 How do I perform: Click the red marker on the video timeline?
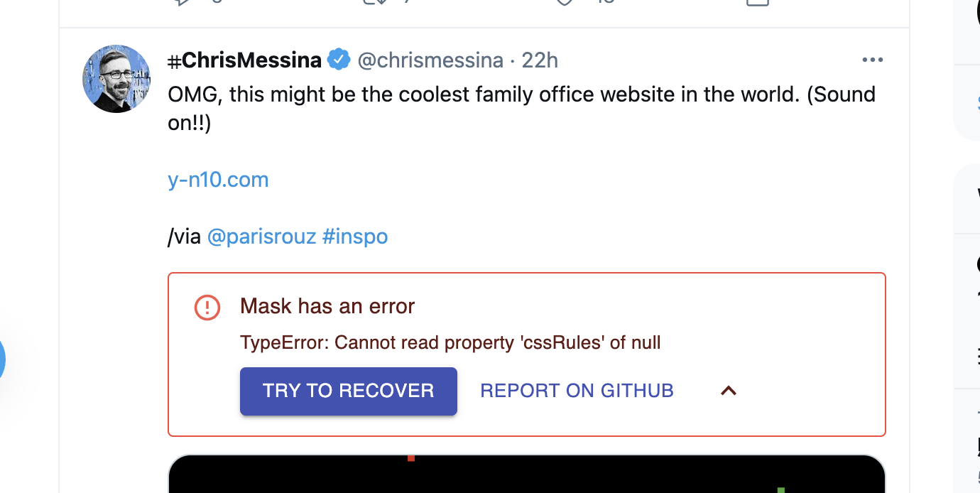[411, 459]
